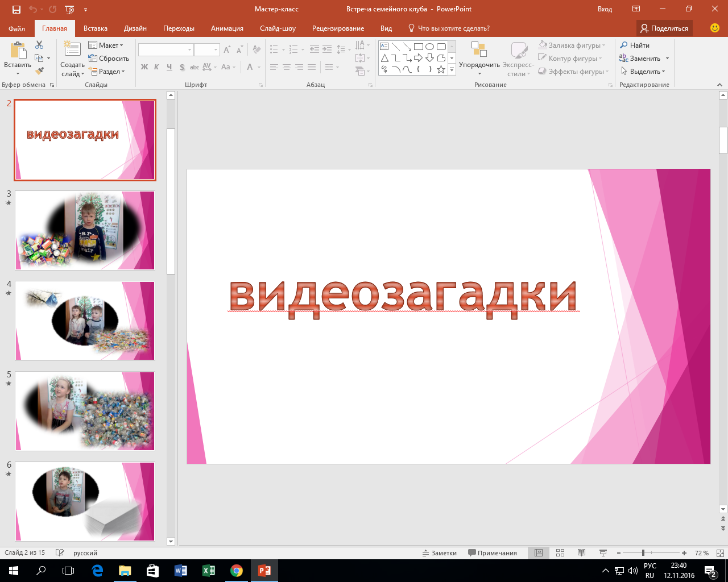Image resolution: width=728 pixels, height=582 pixels.
Task: Click the Cut scissors icon
Action: pyautogui.click(x=39, y=45)
